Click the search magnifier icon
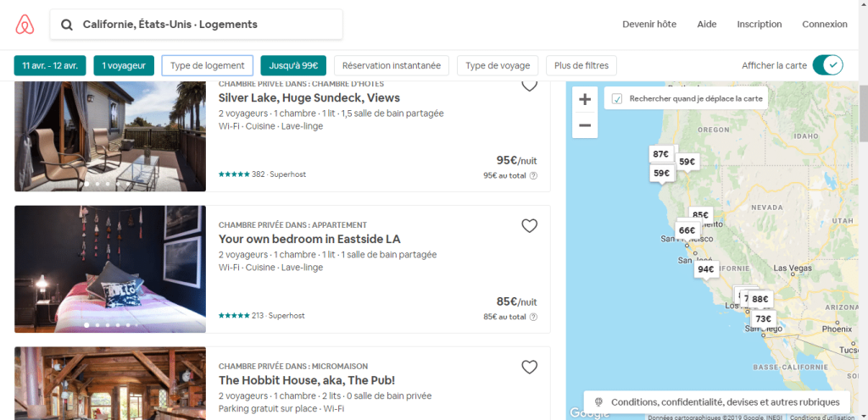This screenshot has width=868, height=420. point(67,25)
